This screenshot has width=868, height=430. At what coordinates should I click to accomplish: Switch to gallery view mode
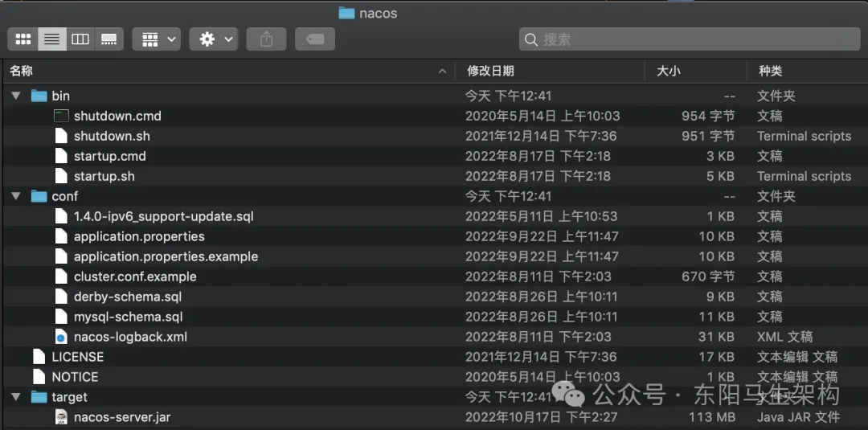pyautogui.click(x=109, y=39)
